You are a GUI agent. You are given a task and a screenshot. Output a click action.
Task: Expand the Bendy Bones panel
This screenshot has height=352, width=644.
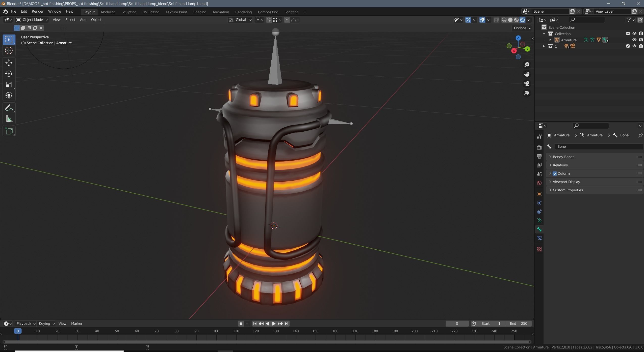tap(594, 157)
